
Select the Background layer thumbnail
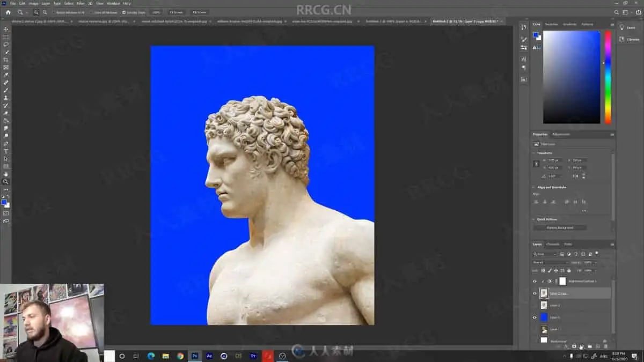pyautogui.click(x=544, y=341)
